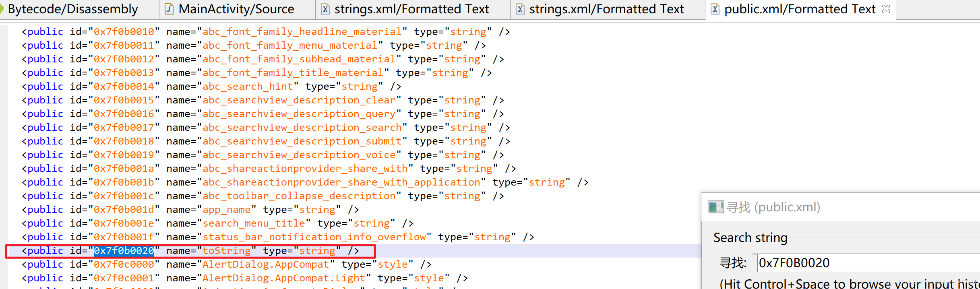
Task: Click the Search string group label
Action: click(751, 237)
